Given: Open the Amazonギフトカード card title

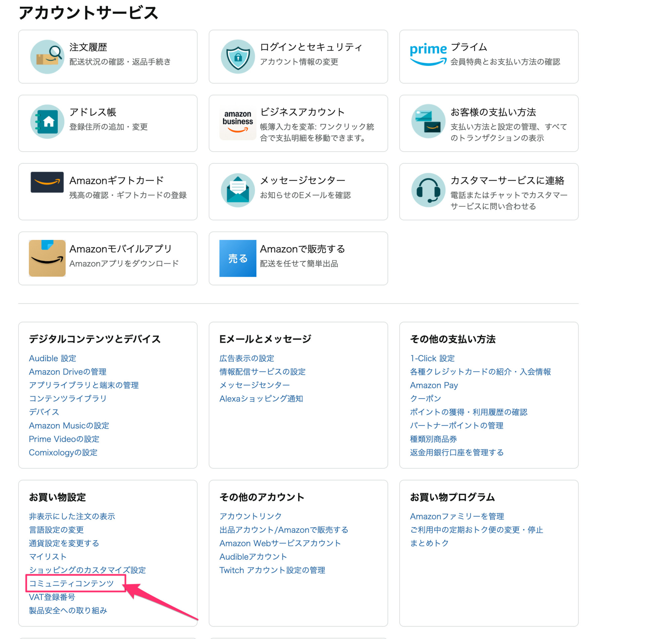Looking at the screenshot, I should coord(117,180).
